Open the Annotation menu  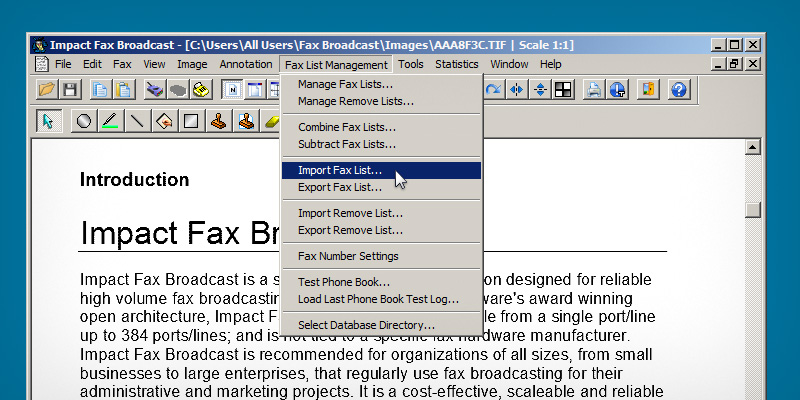coord(245,64)
